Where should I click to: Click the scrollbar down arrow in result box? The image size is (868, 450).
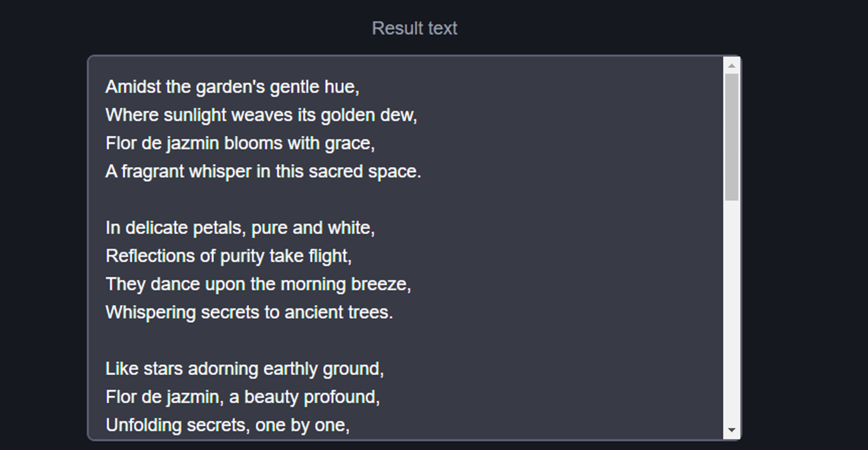tap(731, 430)
